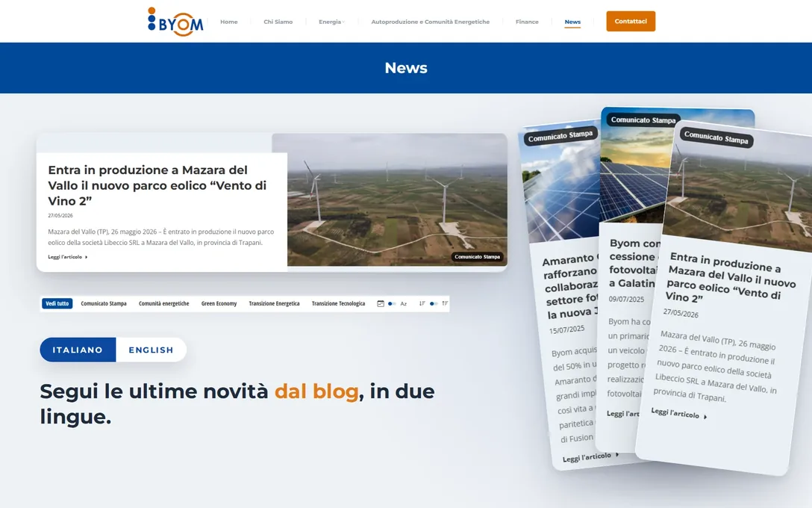Click Comunicato Stampa badge on Amaranto card
The width and height of the screenshot is (812, 508).
[x=560, y=136]
